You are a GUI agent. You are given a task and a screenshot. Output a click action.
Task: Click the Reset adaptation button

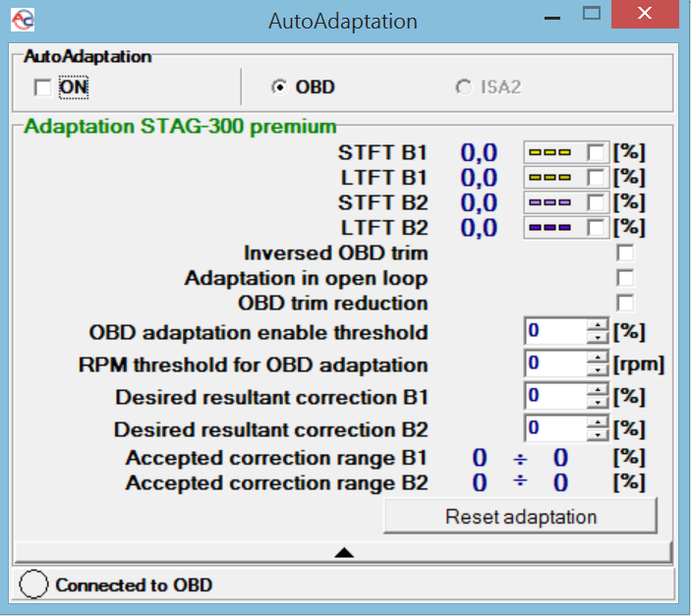pyautogui.click(x=520, y=517)
